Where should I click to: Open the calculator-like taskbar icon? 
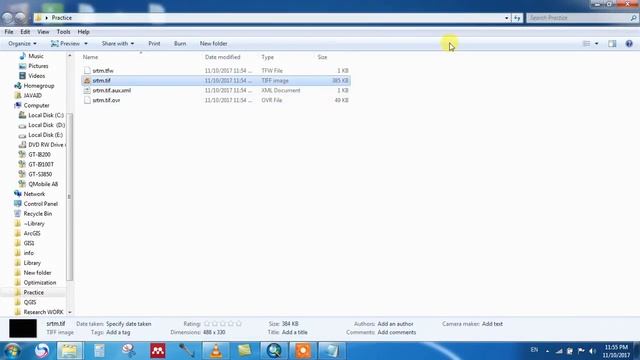click(x=99, y=351)
